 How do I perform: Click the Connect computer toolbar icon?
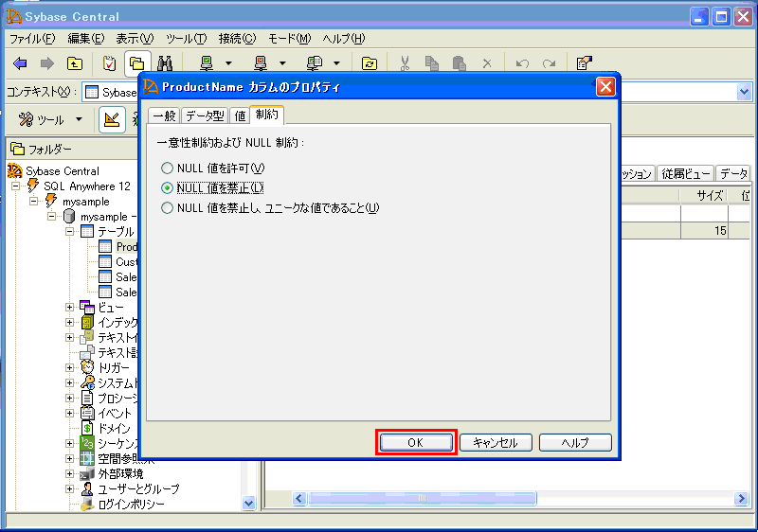[x=206, y=63]
